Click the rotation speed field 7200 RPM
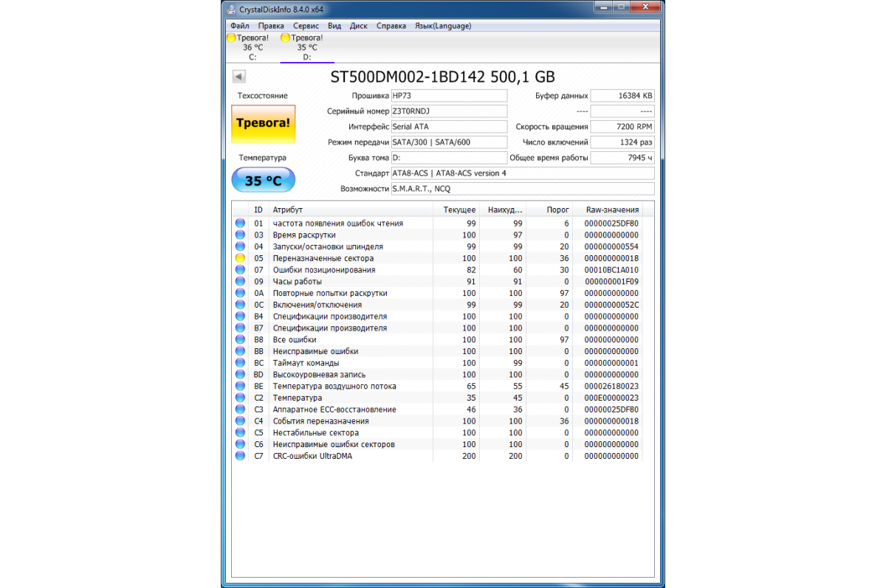The width and height of the screenshot is (886, 588). [x=622, y=127]
